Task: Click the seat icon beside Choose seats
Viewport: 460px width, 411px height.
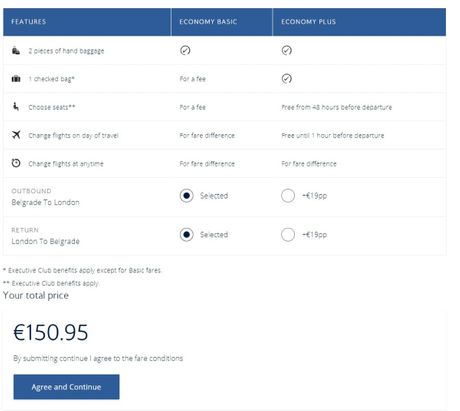Action: [16, 107]
